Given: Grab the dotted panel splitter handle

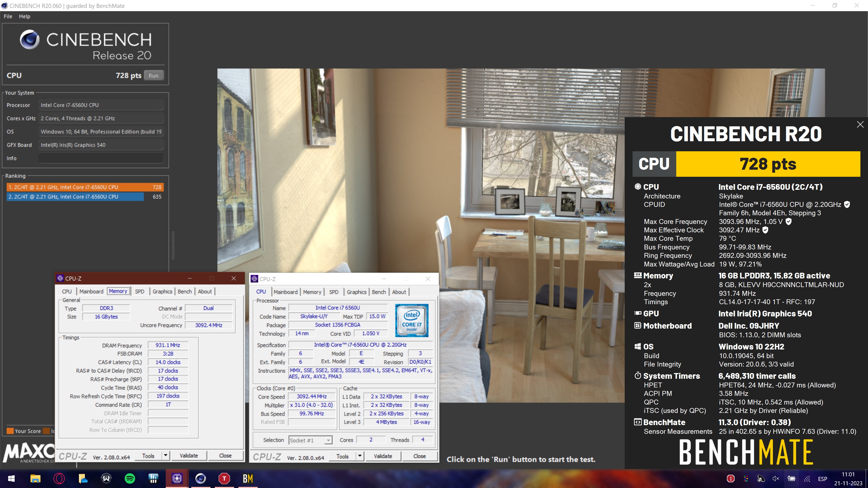Looking at the screenshot, I should tap(173, 245).
